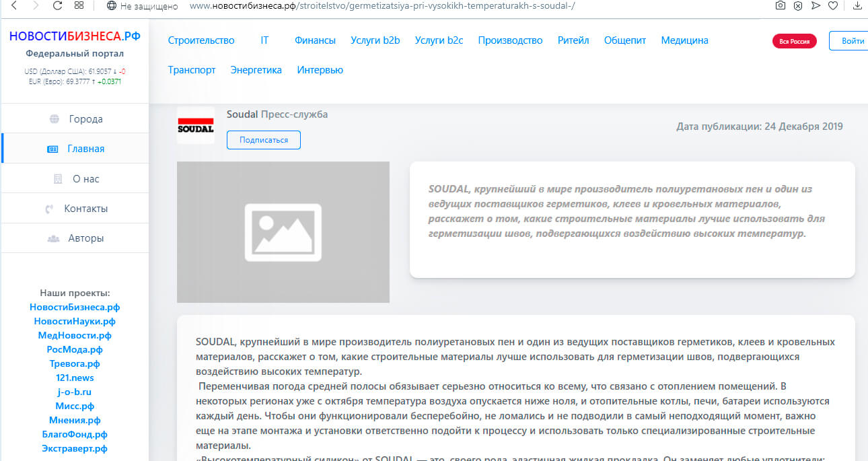Open the browser speed dial grid icon
Screen dimensions: 868x461
[x=79, y=6]
